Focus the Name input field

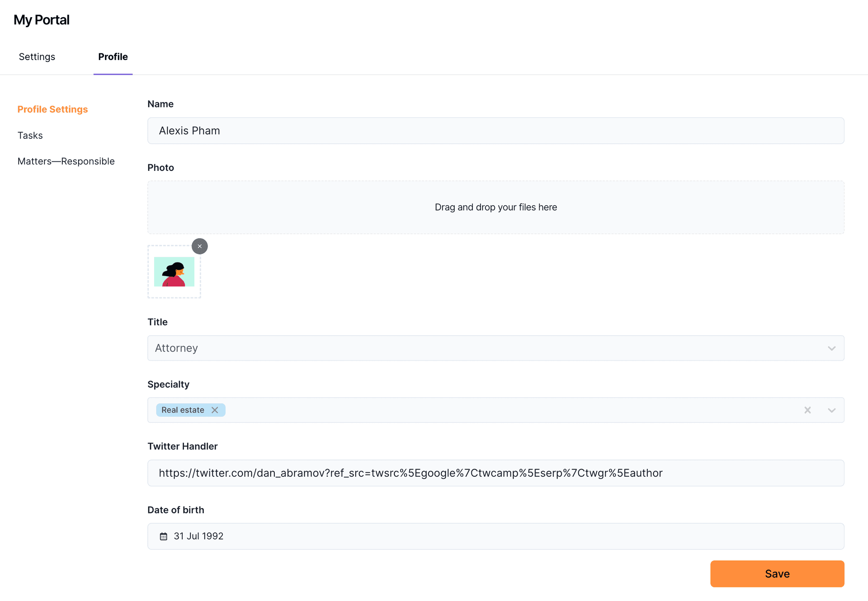(495, 131)
